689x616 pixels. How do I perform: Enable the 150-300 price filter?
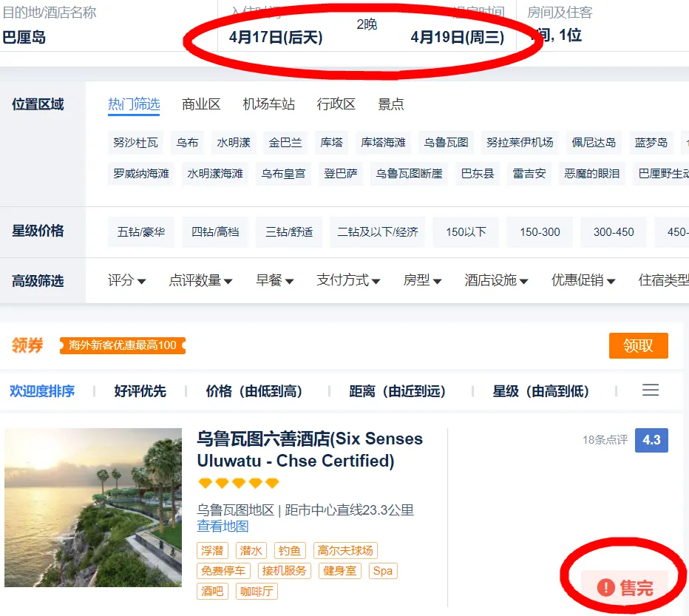[540, 232]
